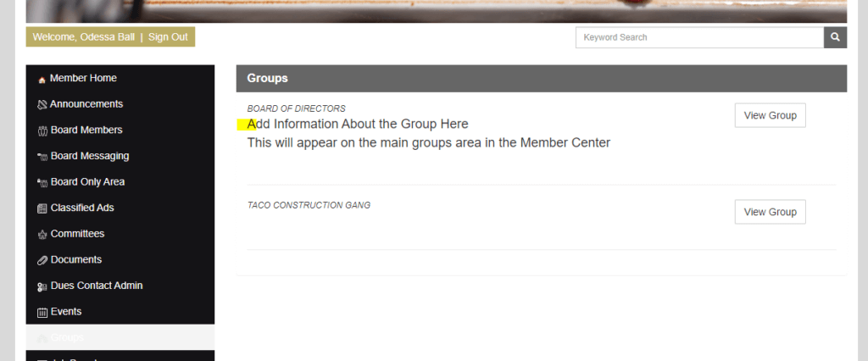Click the Taco Construction Gang title

(309, 205)
